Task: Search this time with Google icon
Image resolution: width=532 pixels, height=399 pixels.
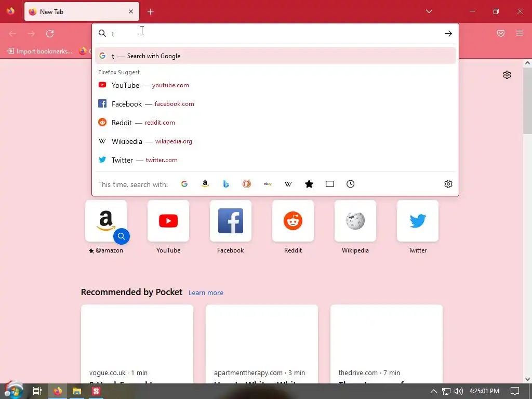Action: pos(184,184)
